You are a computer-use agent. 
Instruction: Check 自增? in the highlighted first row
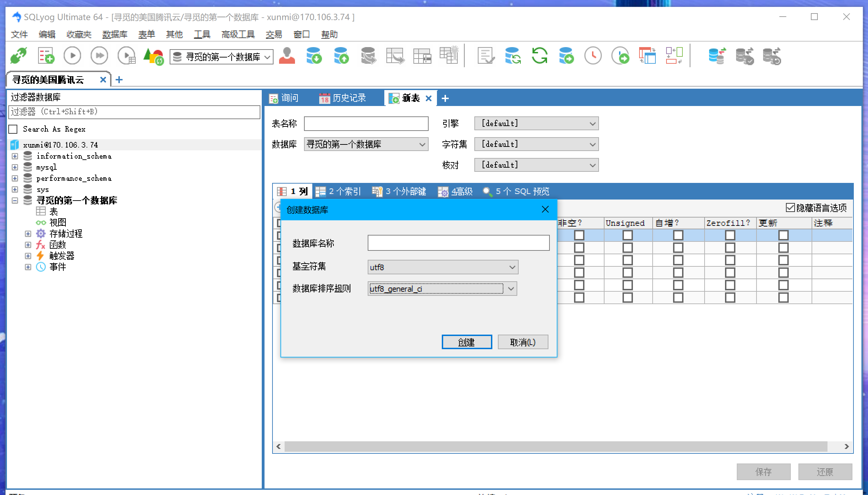(678, 236)
